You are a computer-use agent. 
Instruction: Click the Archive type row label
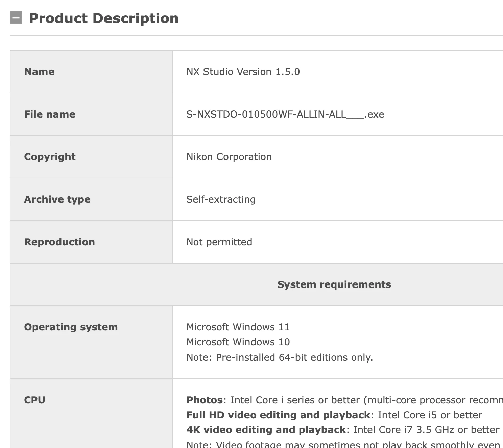click(x=57, y=199)
